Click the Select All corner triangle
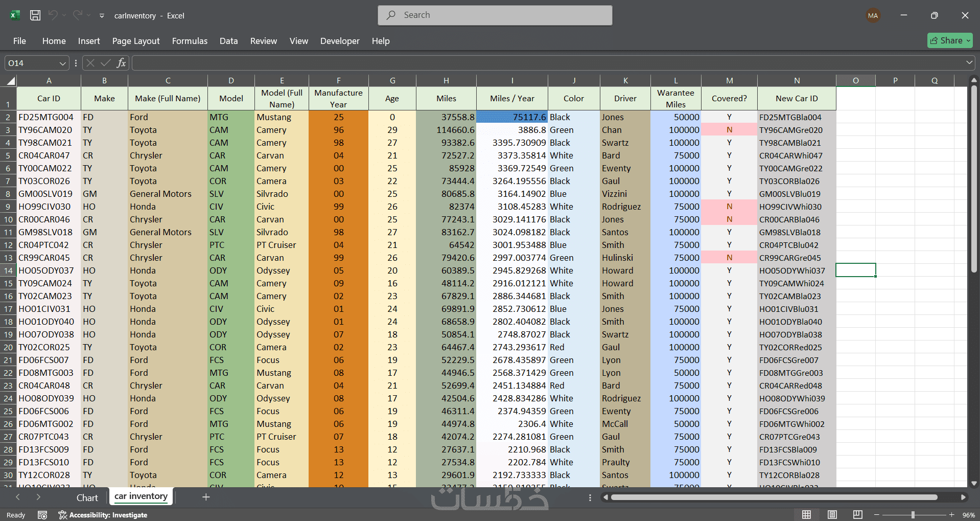The width and height of the screenshot is (980, 521). [x=11, y=81]
